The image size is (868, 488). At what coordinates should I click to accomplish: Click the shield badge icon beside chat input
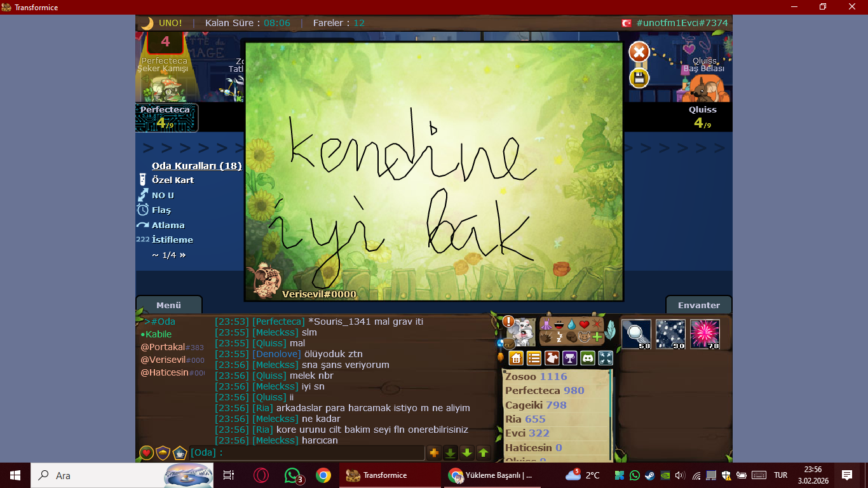[163, 452]
